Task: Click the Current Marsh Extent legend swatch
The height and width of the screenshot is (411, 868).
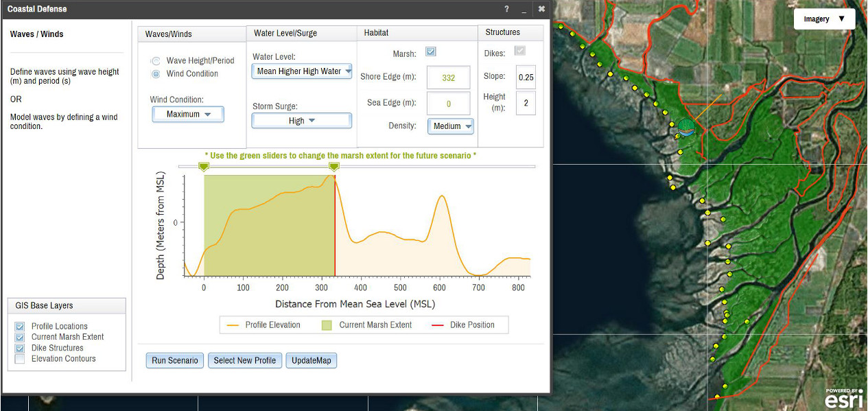Action: point(327,325)
